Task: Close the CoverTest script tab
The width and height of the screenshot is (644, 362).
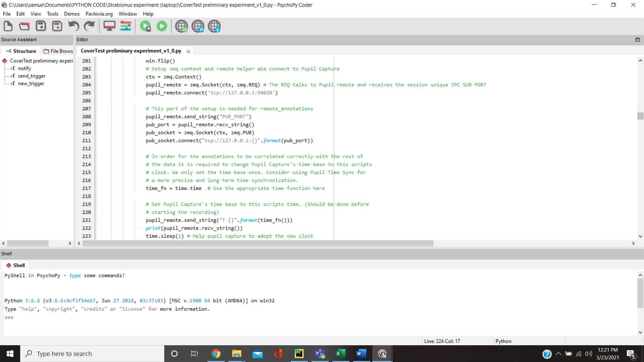Action: click(189, 51)
